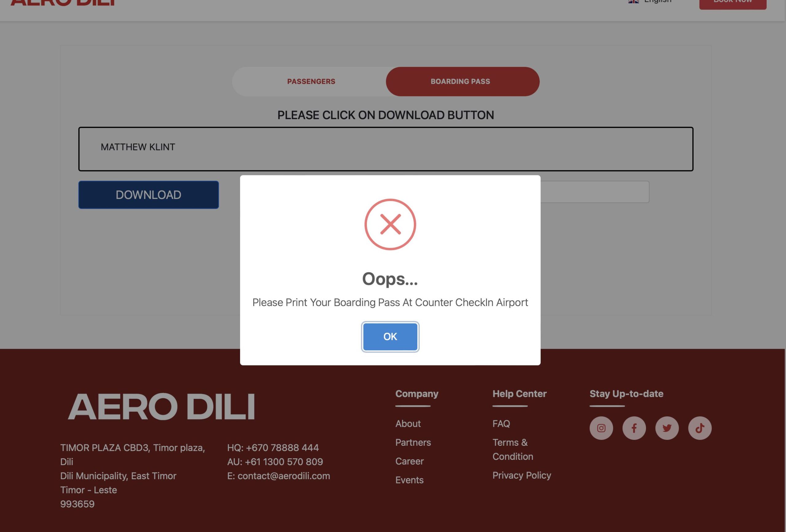Open the Career link
This screenshot has height=532, width=786.
pos(409,461)
